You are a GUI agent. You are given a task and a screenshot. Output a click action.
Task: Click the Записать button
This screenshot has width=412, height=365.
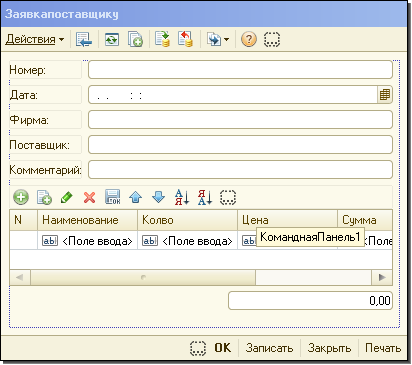pos(269,348)
